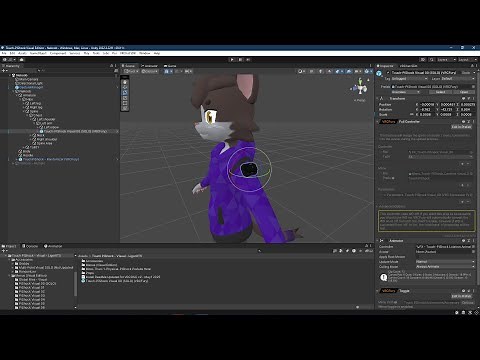This screenshot has height=360, width=480.
Task: Select Left shoulder in Hierarchy
Action: pyautogui.click(x=46, y=119)
